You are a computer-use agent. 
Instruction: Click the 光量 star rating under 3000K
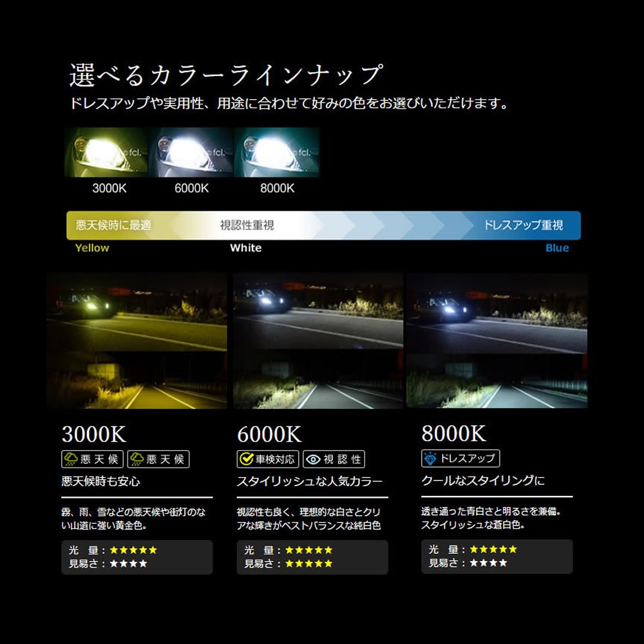pos(133,550)
